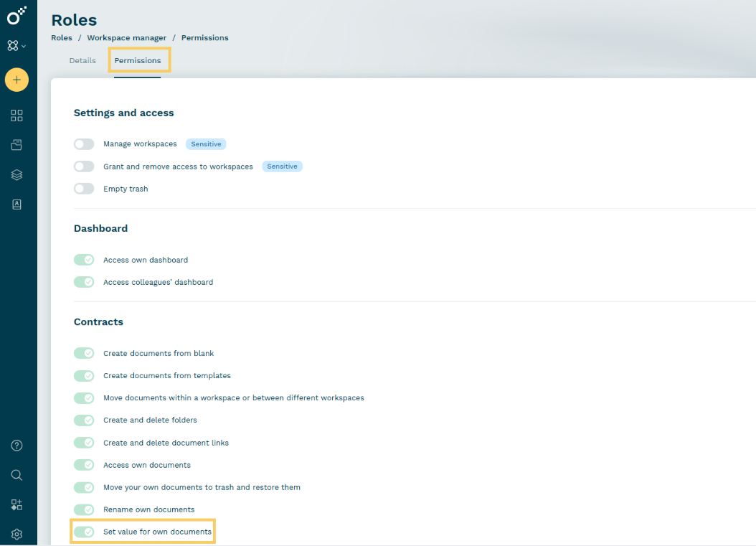Toggle Create and delete folders

(x=84, y=420)
